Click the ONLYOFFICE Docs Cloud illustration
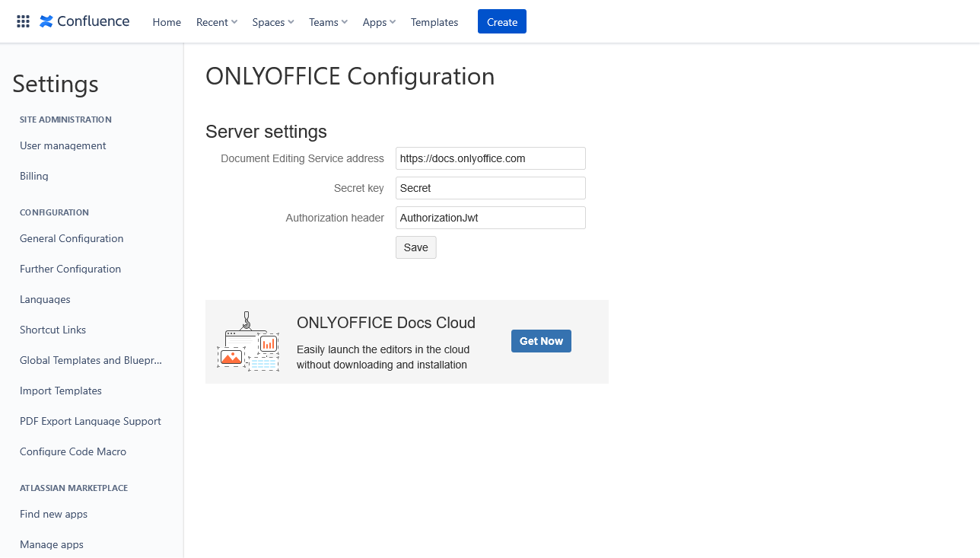 tap(248, 341)
